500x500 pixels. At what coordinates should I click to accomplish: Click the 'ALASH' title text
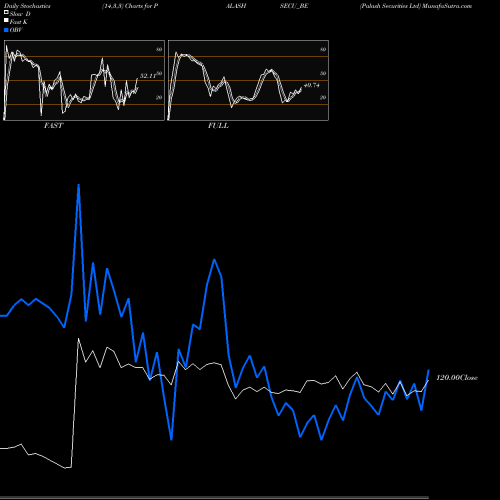[236, 6]
